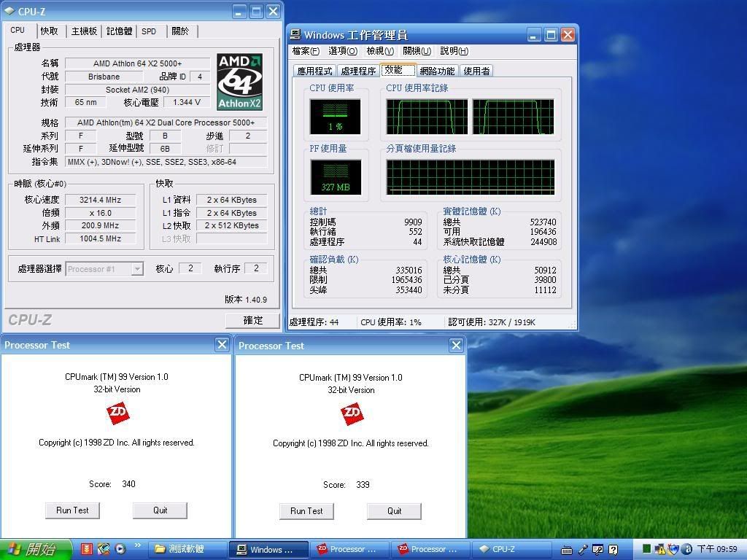Click the help question mark on taskbar
747x560 pixels.
coord(614,550)
